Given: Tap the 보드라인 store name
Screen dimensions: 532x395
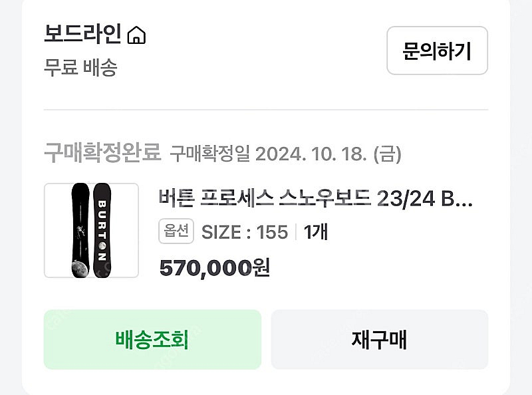Looking at the screenshot, I should click(82, 35).
